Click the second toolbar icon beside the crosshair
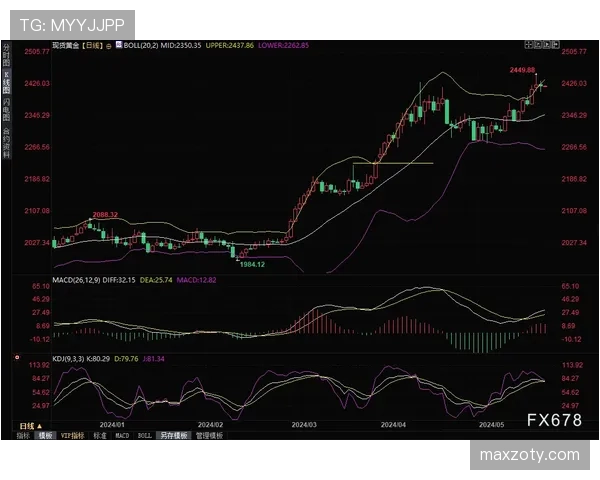This screenshot has height=480, width=600. [538, 45]
